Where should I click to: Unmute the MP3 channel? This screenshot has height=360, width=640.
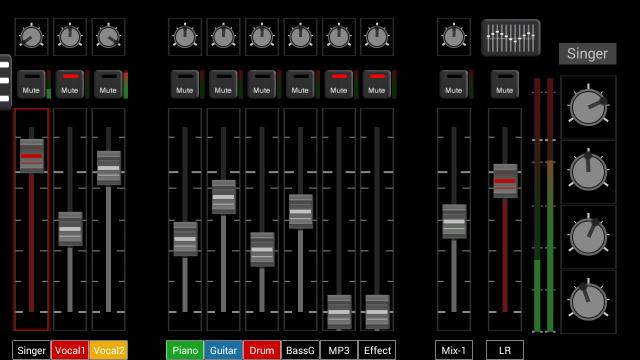pyautogui.click(x=338, y=84)
